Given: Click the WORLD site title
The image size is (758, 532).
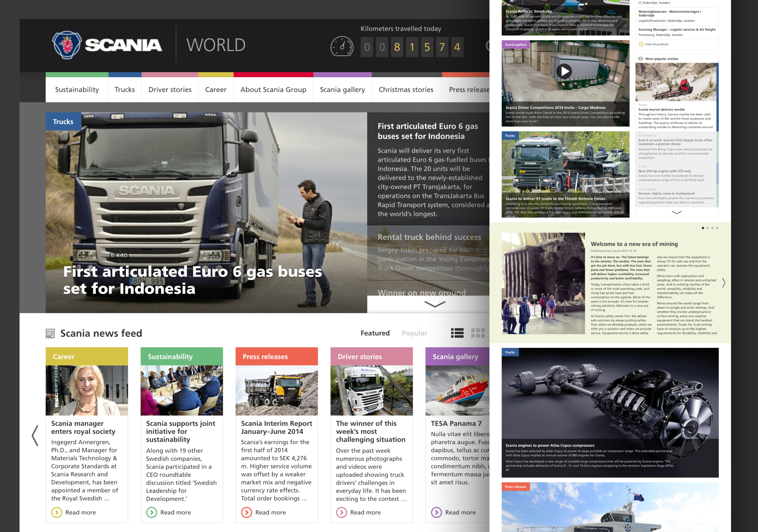Looking at the screenshot, I should (x=216, y=45).
